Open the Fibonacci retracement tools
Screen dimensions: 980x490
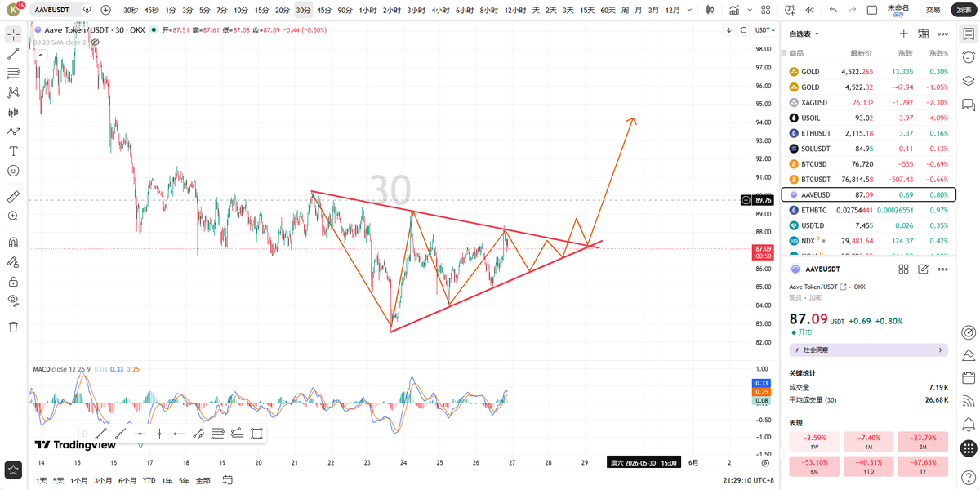(13, 73)
